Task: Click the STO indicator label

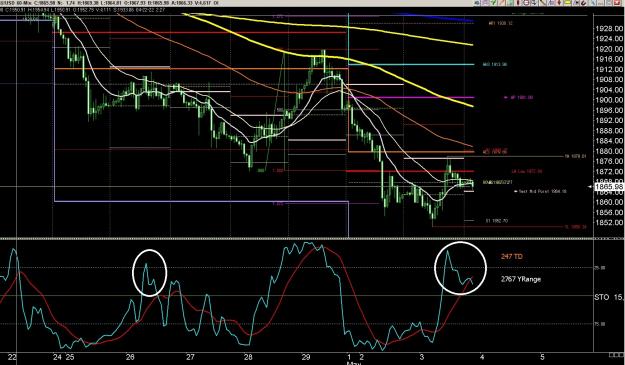Action: click(601, 297)
